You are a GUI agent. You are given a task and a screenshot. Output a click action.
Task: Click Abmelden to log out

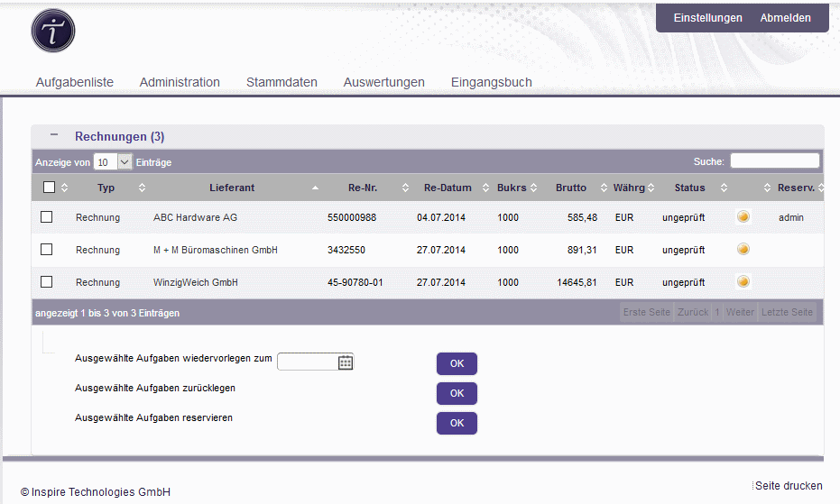click(785, 18)
